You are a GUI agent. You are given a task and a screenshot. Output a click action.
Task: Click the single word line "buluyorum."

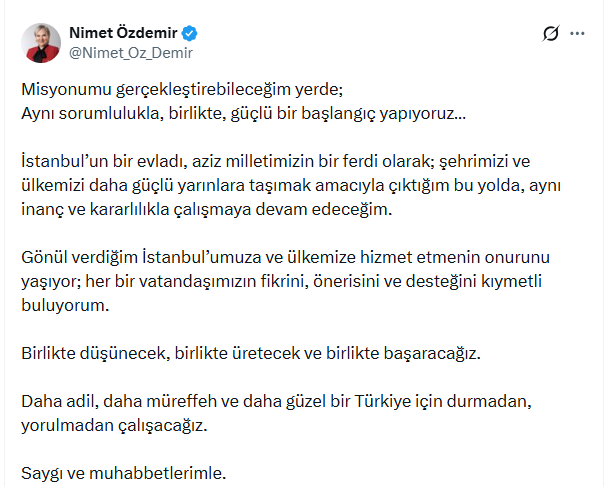click(x=65, y=305)
